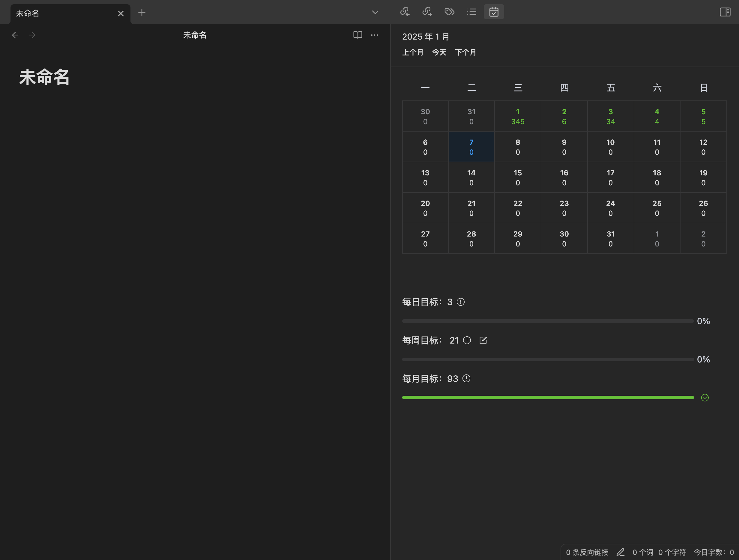Expand the tab list chevron dropdown
The image size is (739, 560).
375,12
